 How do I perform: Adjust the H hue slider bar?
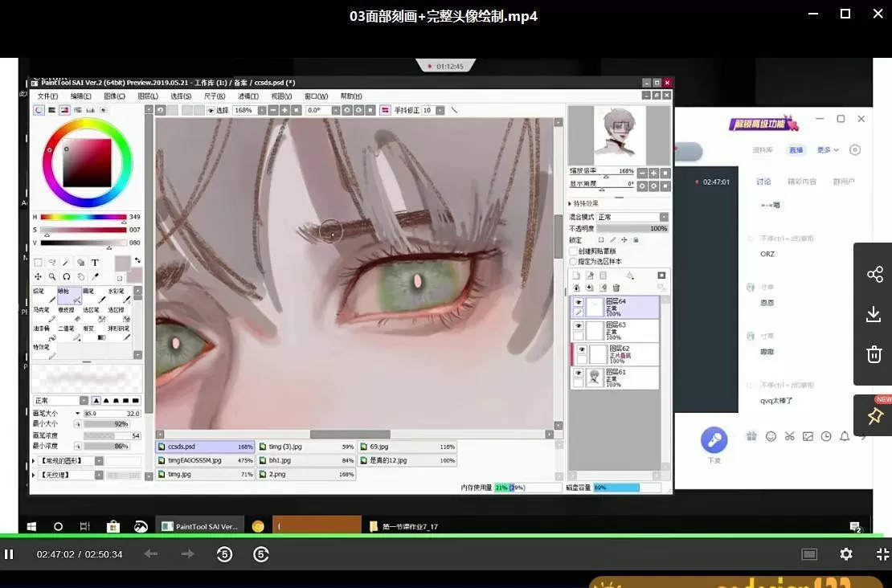pos(83,217)
